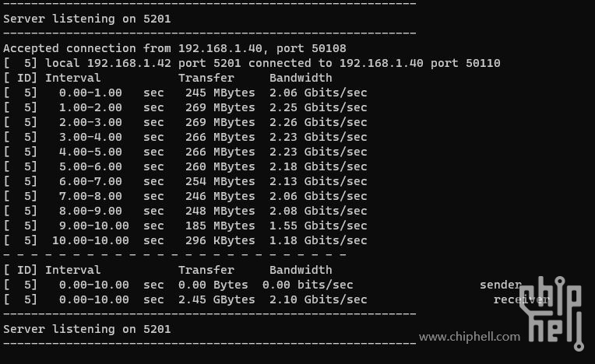Click the 'sender' label in summary
The width and height of the screenshot is (595, 364).
(501, 285)
